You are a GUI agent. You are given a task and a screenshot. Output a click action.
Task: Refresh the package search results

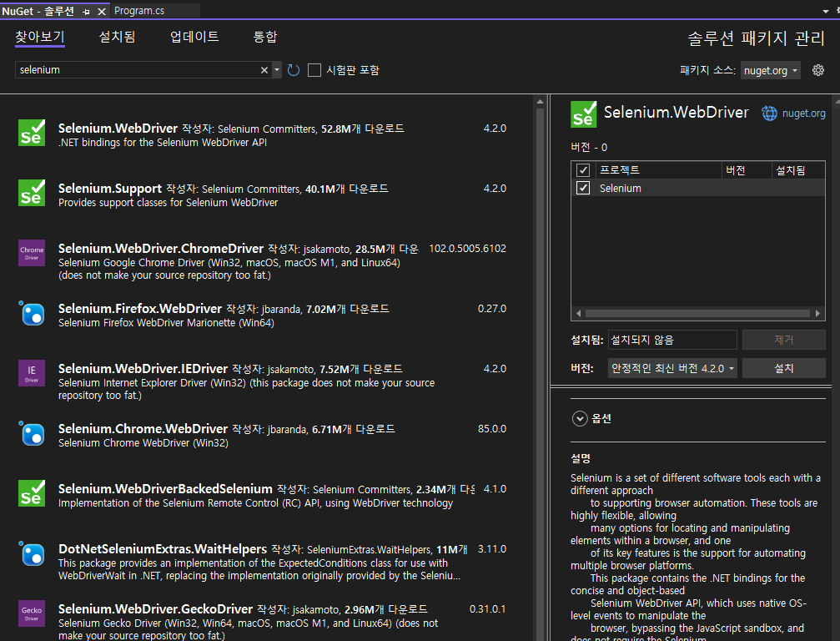click(293, 70)
